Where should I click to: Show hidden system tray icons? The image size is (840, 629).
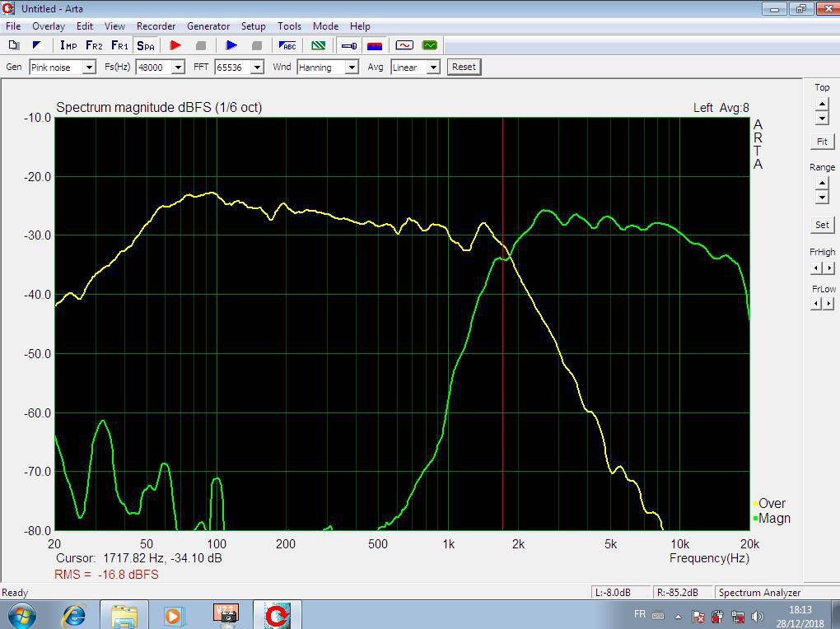678,616
